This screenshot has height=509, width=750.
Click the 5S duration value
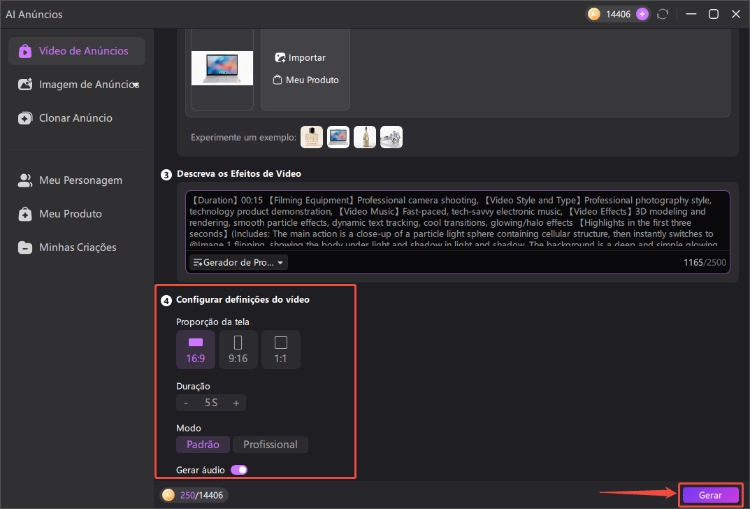point(211,403)
